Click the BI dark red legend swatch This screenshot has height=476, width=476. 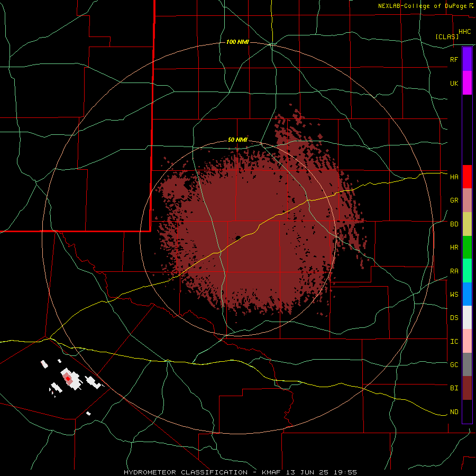(467, 388)
